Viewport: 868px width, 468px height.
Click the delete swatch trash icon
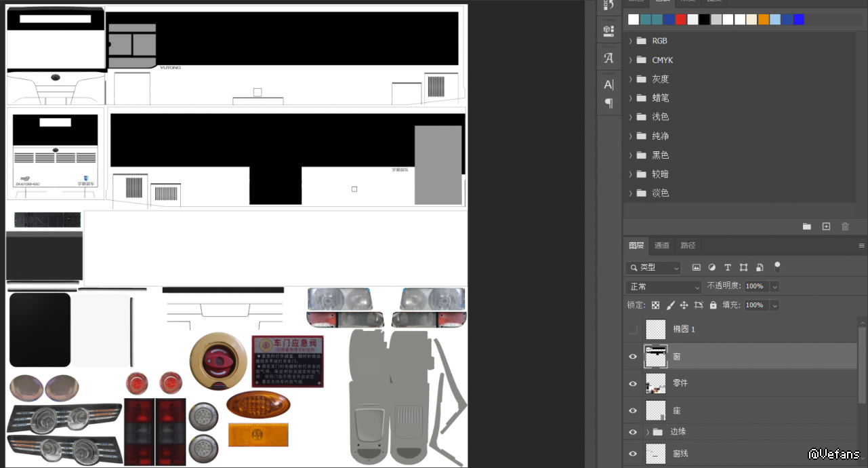pos(845,227)
